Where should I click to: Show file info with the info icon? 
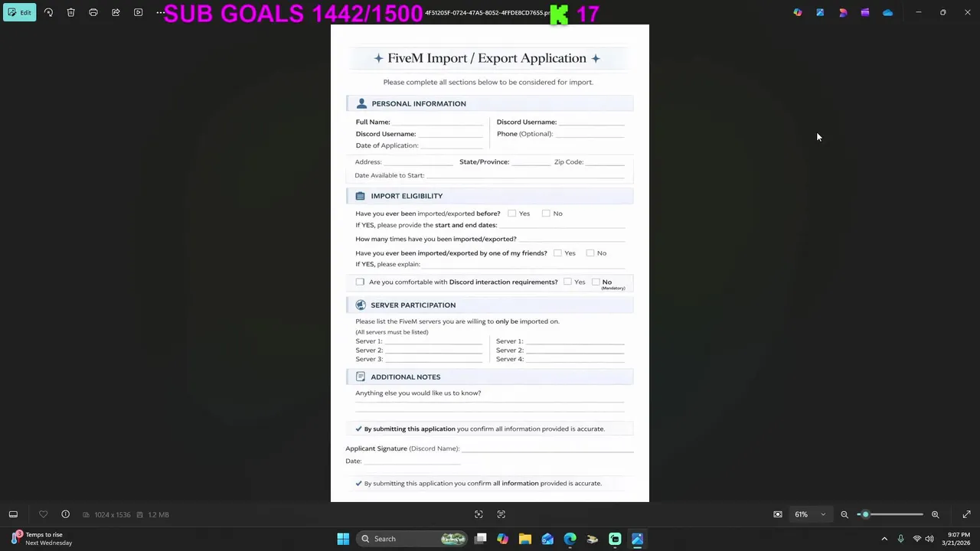(65, 514)
